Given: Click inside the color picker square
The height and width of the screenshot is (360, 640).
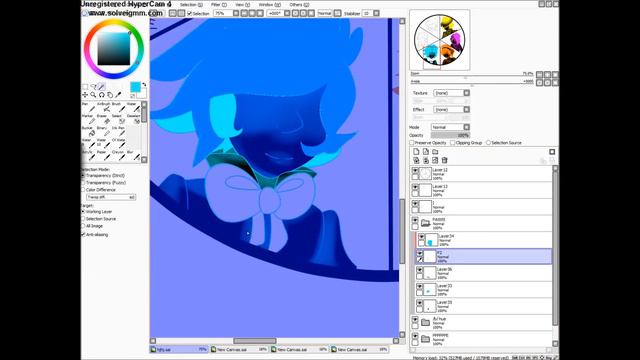Looking at the screenshot, I should point(113,49).
